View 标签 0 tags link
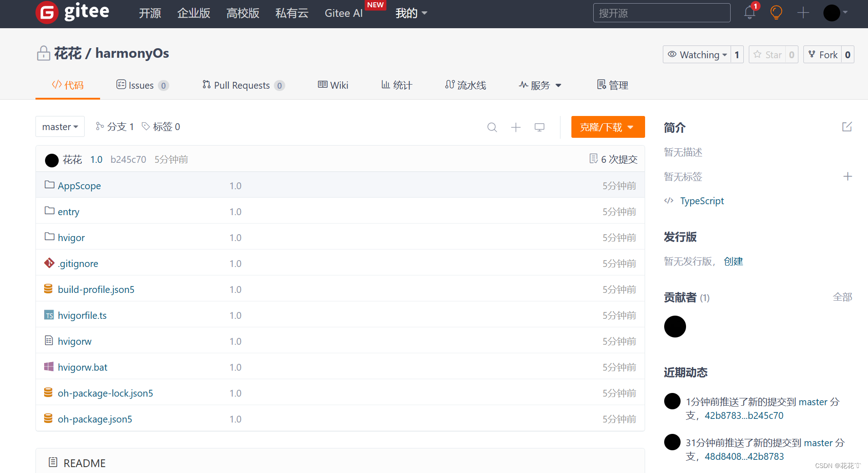 point(161,126)
